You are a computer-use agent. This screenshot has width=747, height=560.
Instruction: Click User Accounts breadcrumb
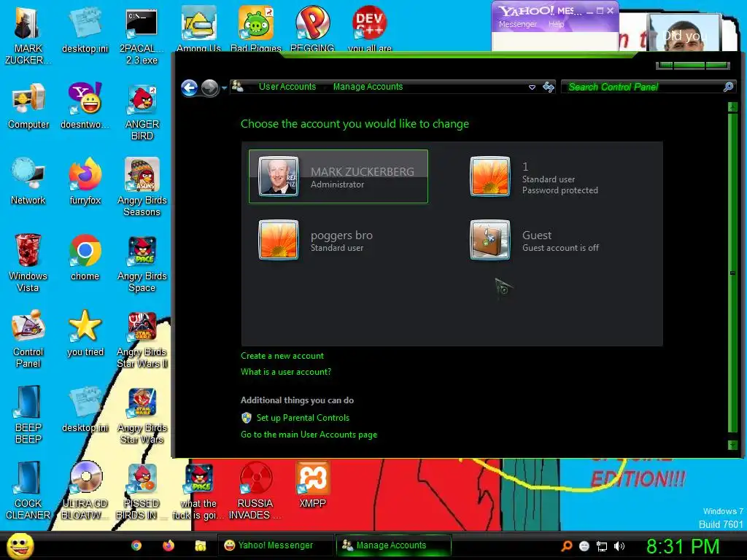click(x=287, y=87)
